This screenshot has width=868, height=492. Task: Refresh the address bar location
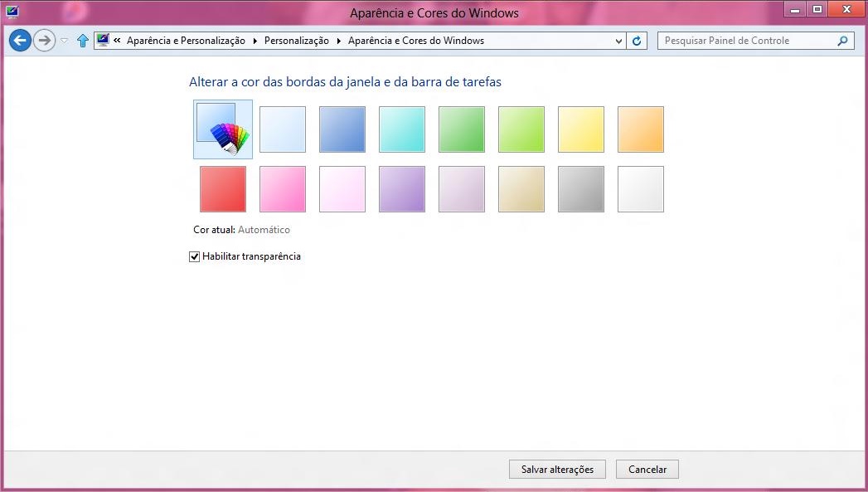[637, 41]
